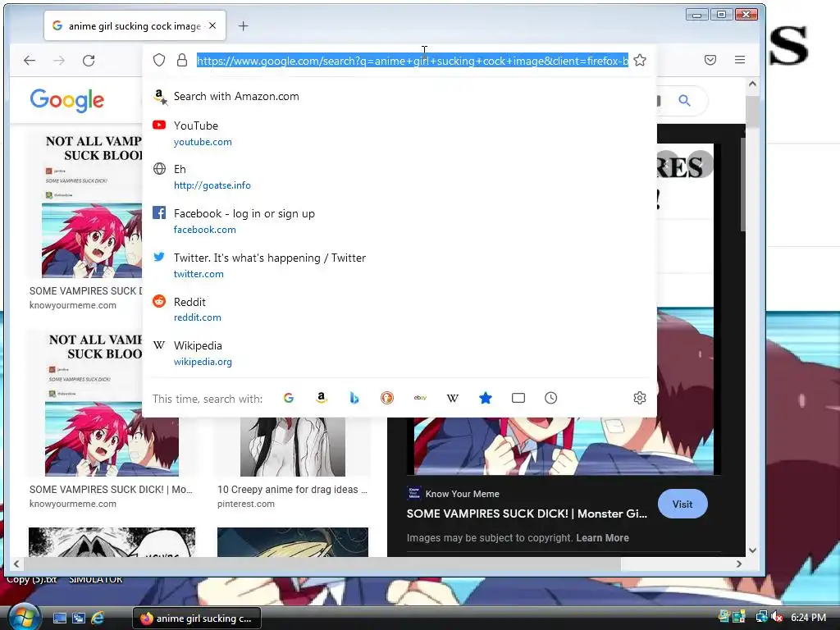Search this time with DuckDuckGo

point(387,398)
